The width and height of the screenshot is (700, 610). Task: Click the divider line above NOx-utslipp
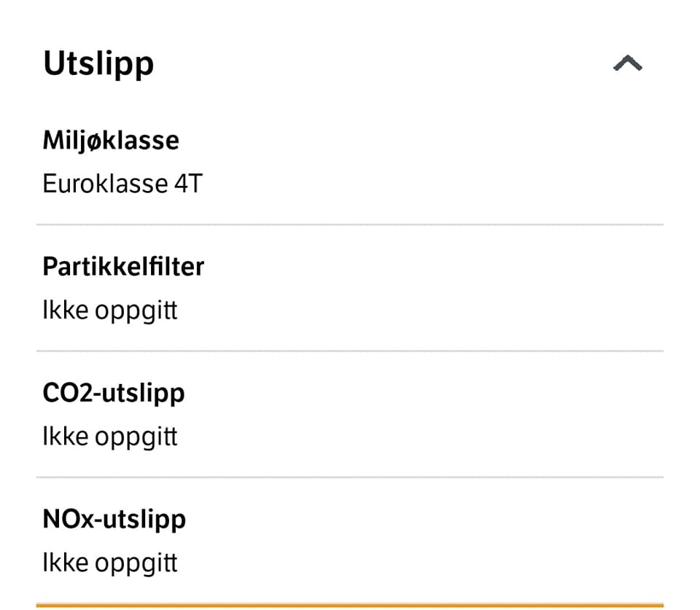pos(350,477)
